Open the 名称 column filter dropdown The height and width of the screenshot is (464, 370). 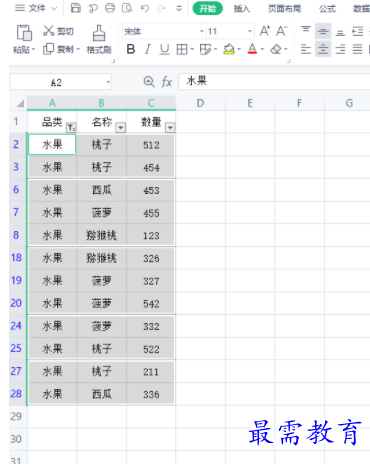[121, 127]
